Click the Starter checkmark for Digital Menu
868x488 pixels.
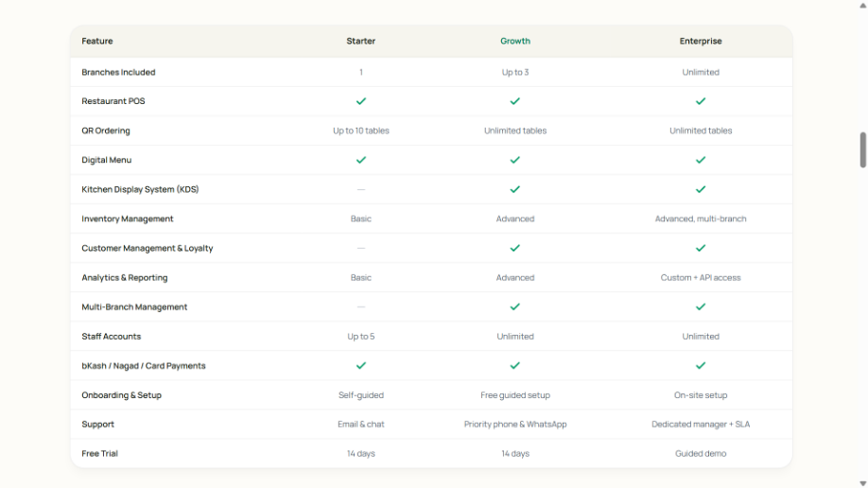click(361, 160)
